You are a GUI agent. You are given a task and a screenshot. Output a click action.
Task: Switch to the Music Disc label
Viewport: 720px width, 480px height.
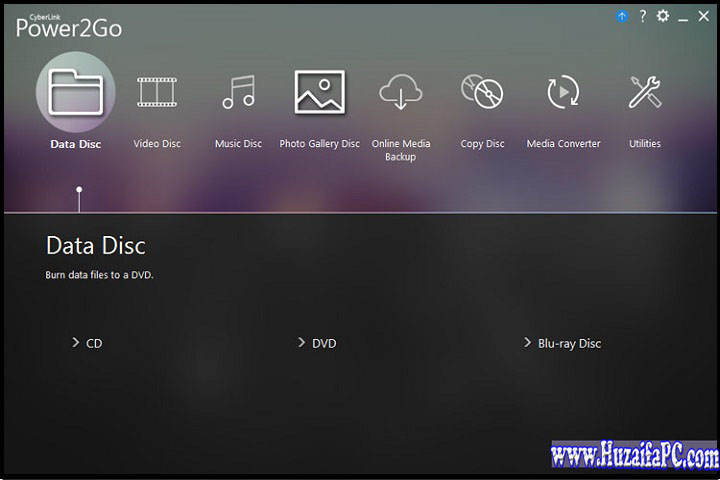point(238,144)
